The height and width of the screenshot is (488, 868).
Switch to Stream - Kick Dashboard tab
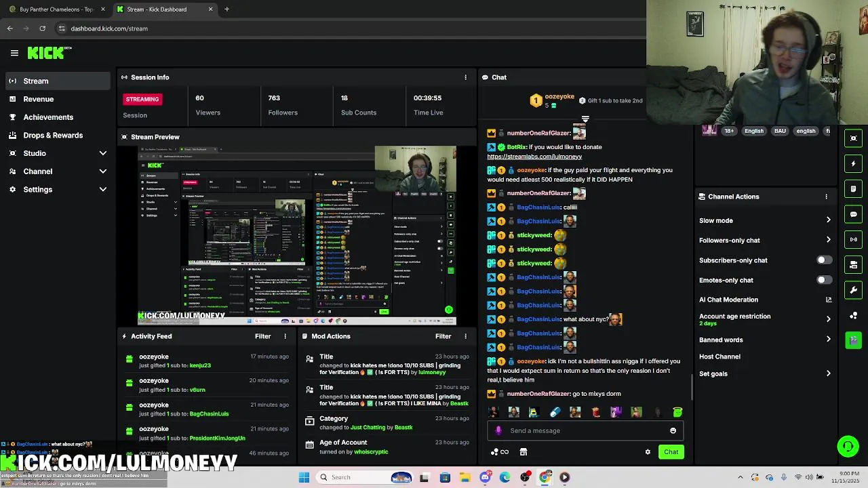164,9
